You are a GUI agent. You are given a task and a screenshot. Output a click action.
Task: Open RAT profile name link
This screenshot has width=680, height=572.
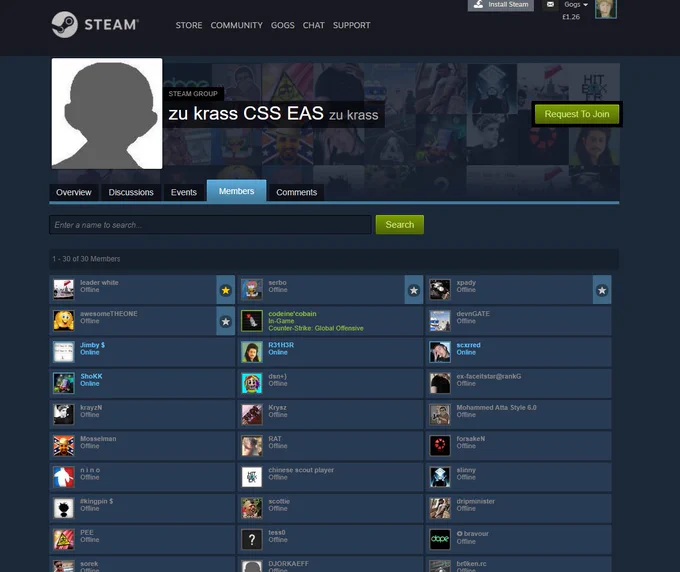275,438
